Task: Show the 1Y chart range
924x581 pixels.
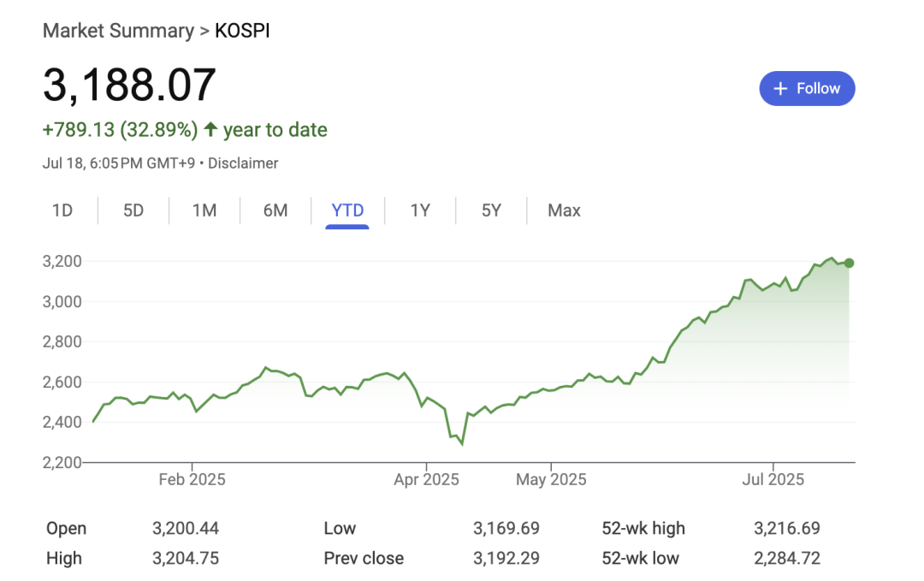Action: tap(420, 210)
